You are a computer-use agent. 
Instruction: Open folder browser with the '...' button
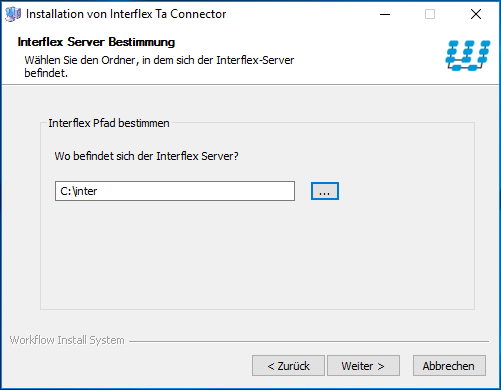click(x=325, y=191)
